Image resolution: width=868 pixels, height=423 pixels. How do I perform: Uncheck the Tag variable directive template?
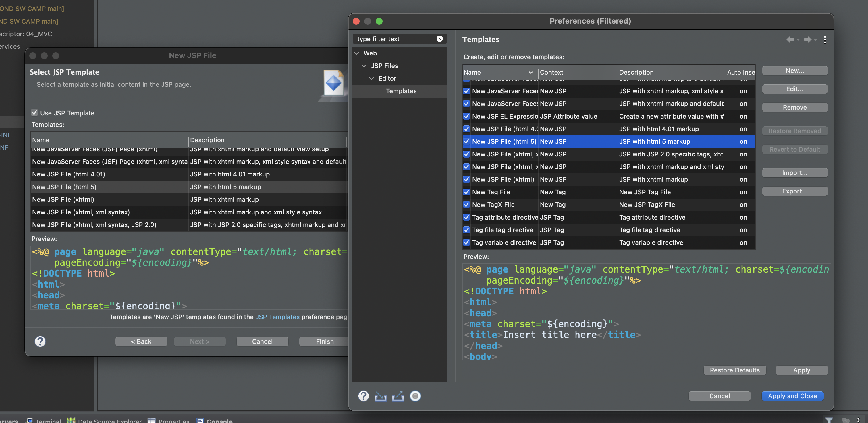tap(466, 242)
